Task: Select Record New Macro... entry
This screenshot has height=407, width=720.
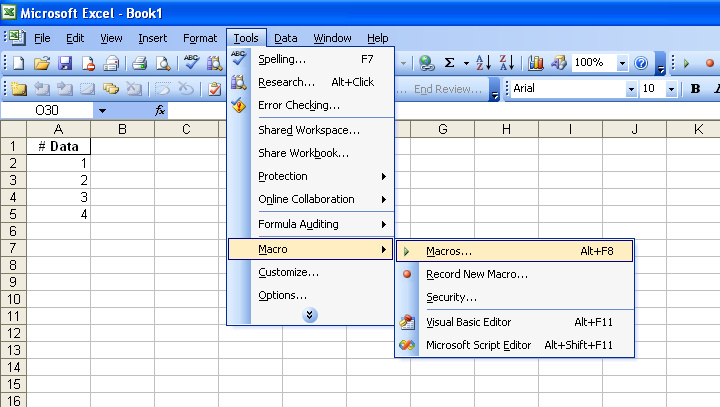Action: 514,274
